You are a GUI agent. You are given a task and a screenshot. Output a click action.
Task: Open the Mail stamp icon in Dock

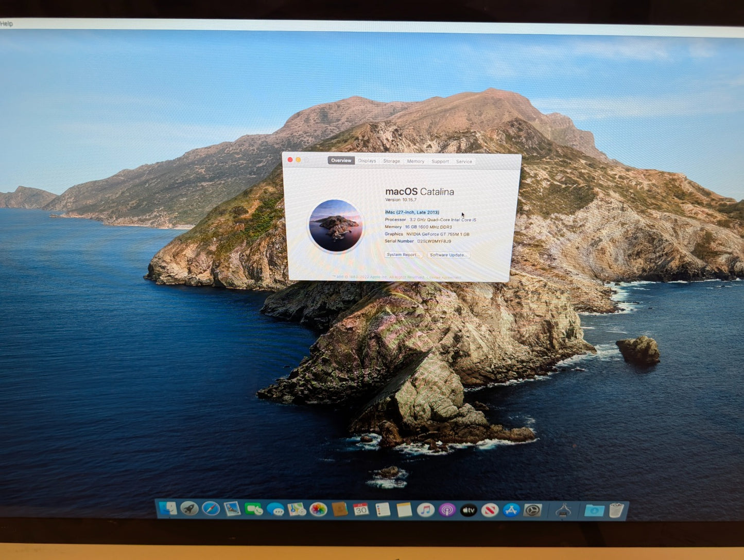tap(232, 509)
